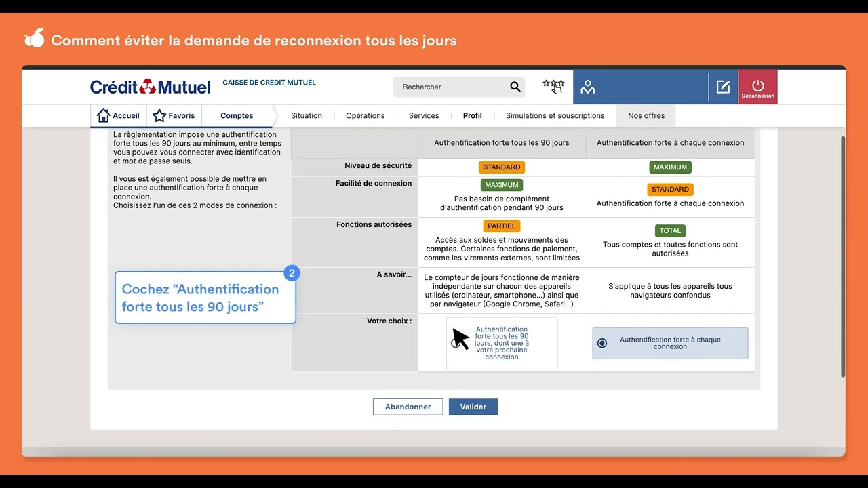Screen dimensions: 868x488
Task: Click the Fonctions autorisées row label
Action: point(374,225)
